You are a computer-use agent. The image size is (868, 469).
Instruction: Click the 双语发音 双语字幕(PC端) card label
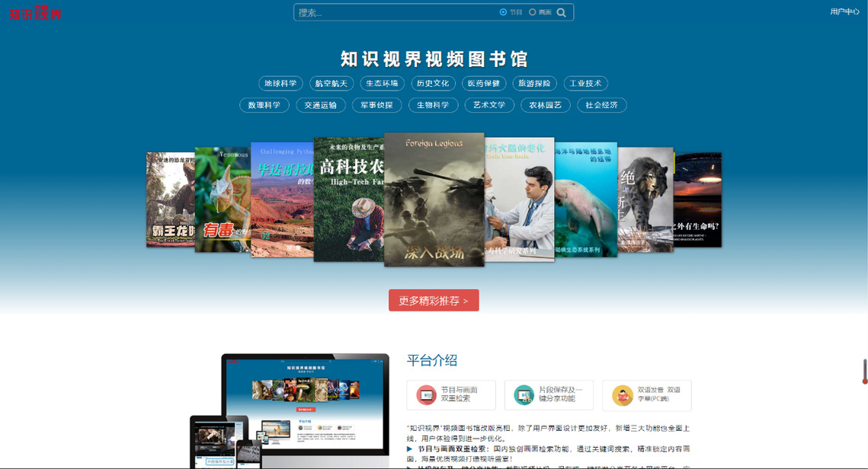tap(658, 394)
